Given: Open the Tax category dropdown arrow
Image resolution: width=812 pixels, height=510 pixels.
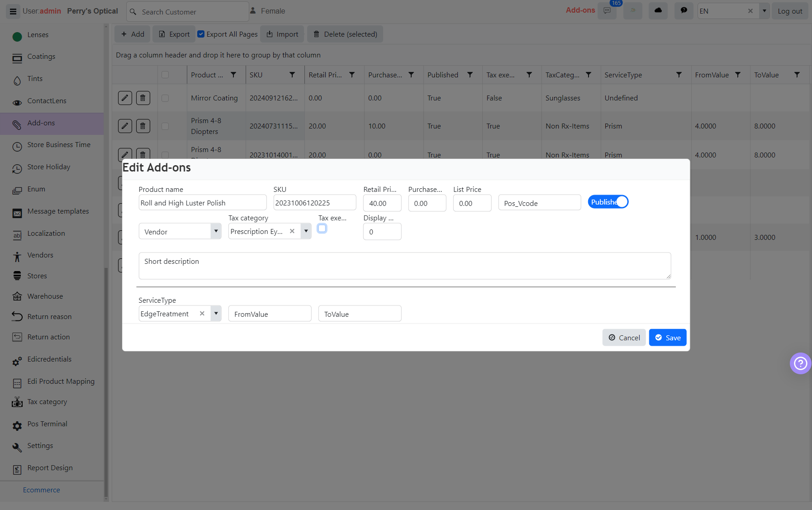Looking at the screenshot, I should (x=306, y=231).
